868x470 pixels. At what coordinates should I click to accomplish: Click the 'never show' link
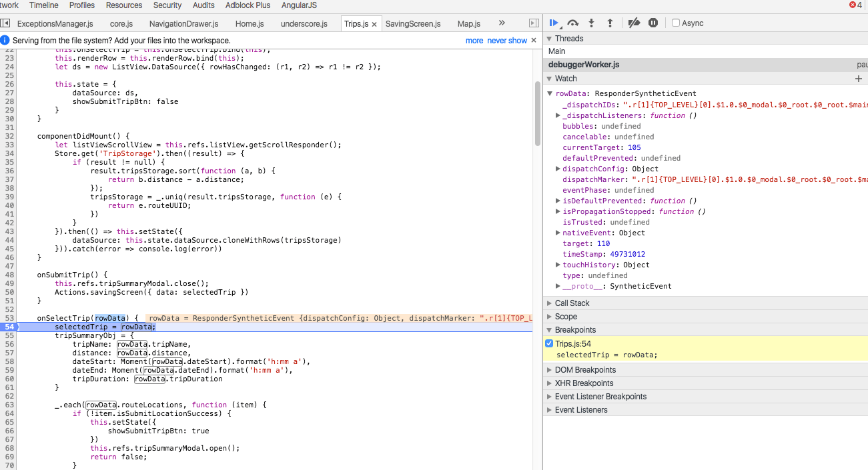(507, 41)
